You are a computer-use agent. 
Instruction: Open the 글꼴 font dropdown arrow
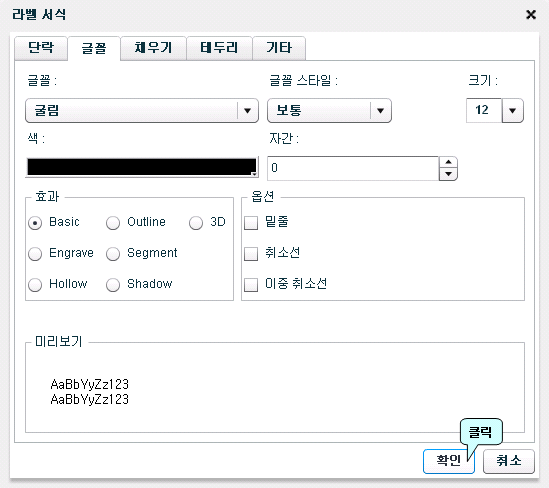pos(247,111)
